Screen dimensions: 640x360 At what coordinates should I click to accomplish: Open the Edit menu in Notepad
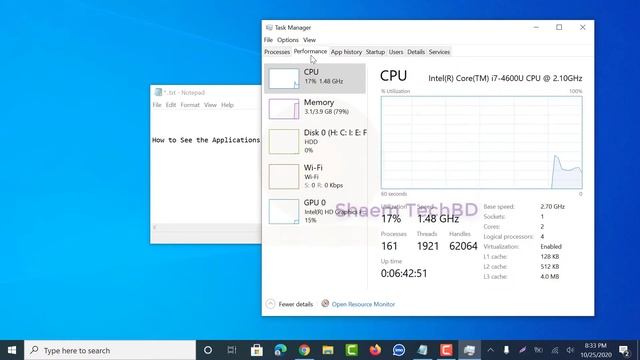click(x=171, y=105)
